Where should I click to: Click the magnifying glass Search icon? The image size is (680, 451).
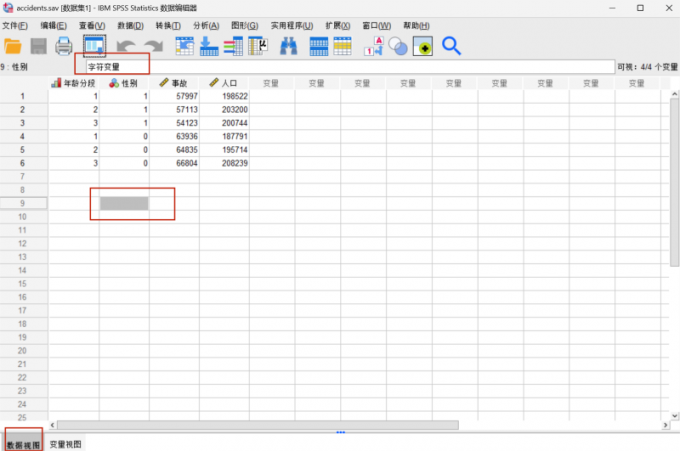tap(451, 46)
